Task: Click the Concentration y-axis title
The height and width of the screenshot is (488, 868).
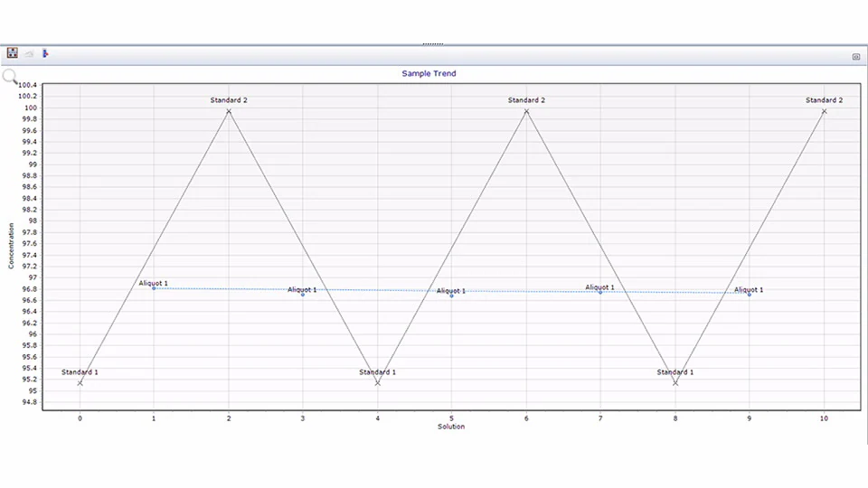Action: [x=12, y=247]
